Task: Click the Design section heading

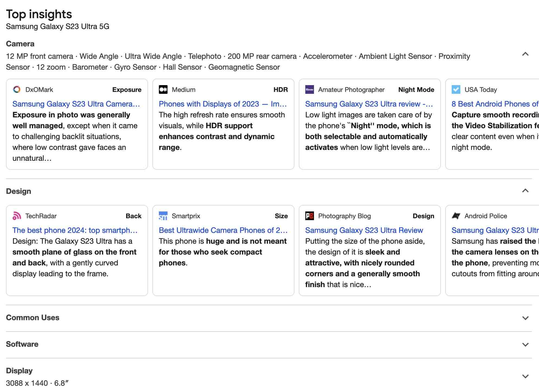Action: [18, 191]
